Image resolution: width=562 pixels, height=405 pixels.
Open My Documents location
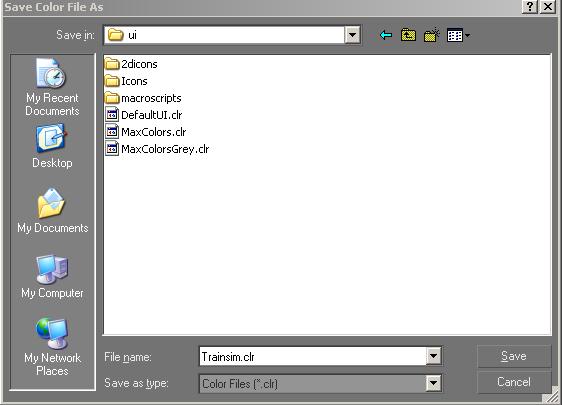tap(52, 211)
